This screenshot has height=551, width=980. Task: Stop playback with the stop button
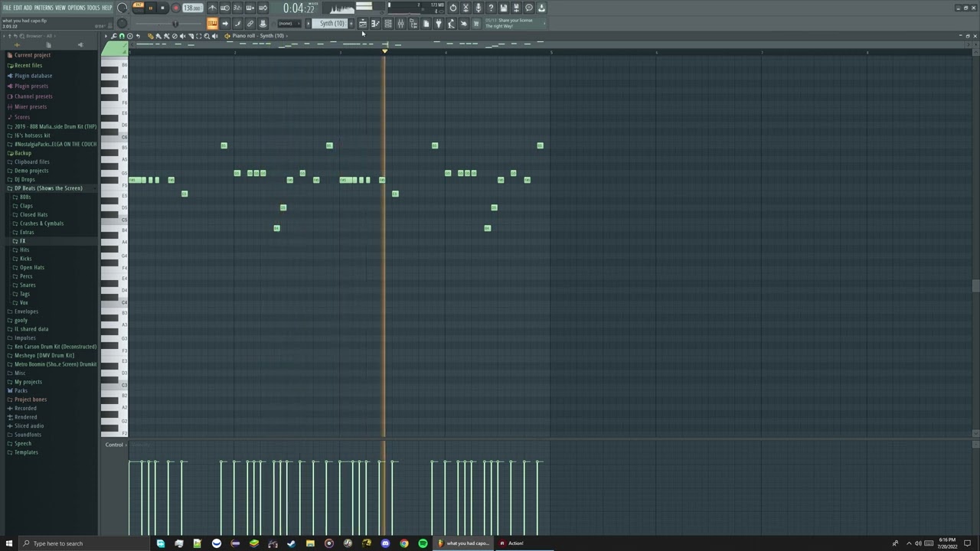[162, 8]
